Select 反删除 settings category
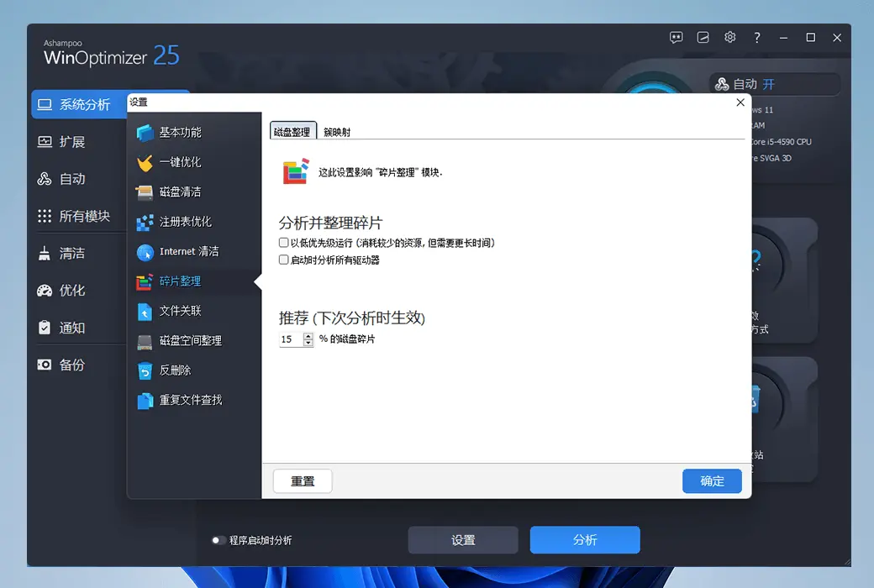The image size is (874, 588). click(194, 370)
